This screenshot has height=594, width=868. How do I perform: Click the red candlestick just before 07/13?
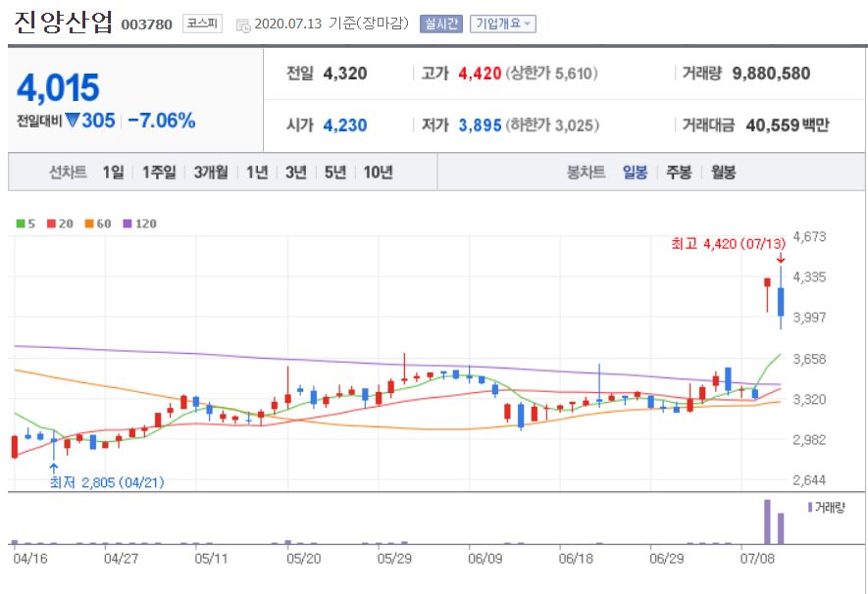pos(767,294)
